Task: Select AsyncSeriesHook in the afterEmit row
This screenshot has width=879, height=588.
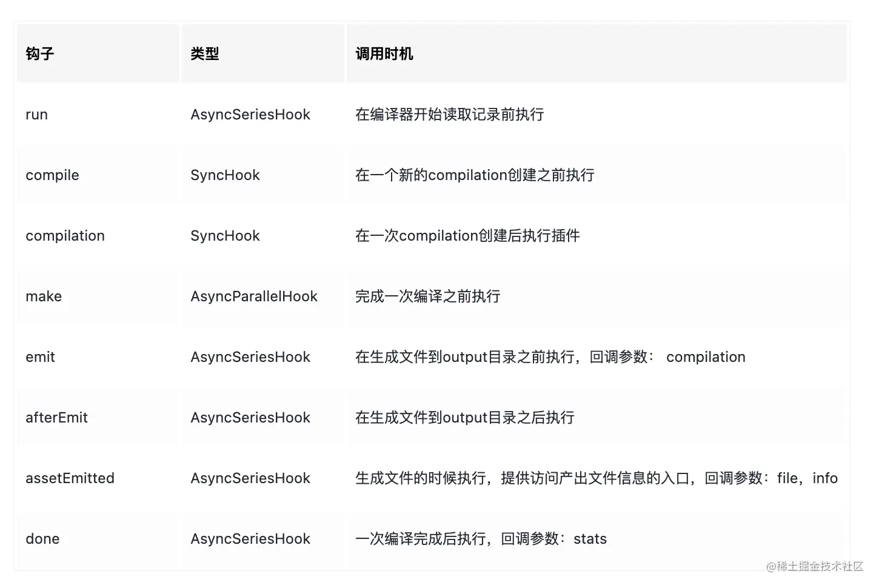Action: pos(250,418)
